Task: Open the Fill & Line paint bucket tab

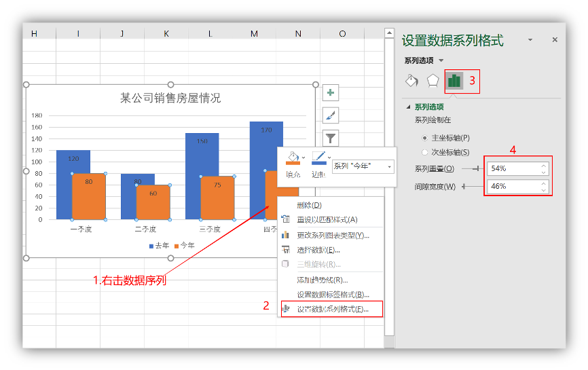Action: point(411,81)
